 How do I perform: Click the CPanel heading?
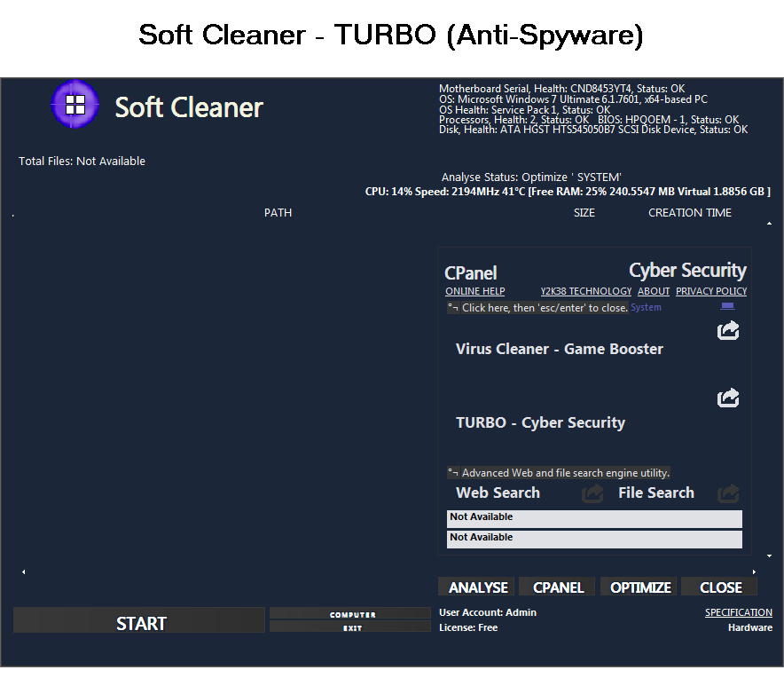[471, 273]
